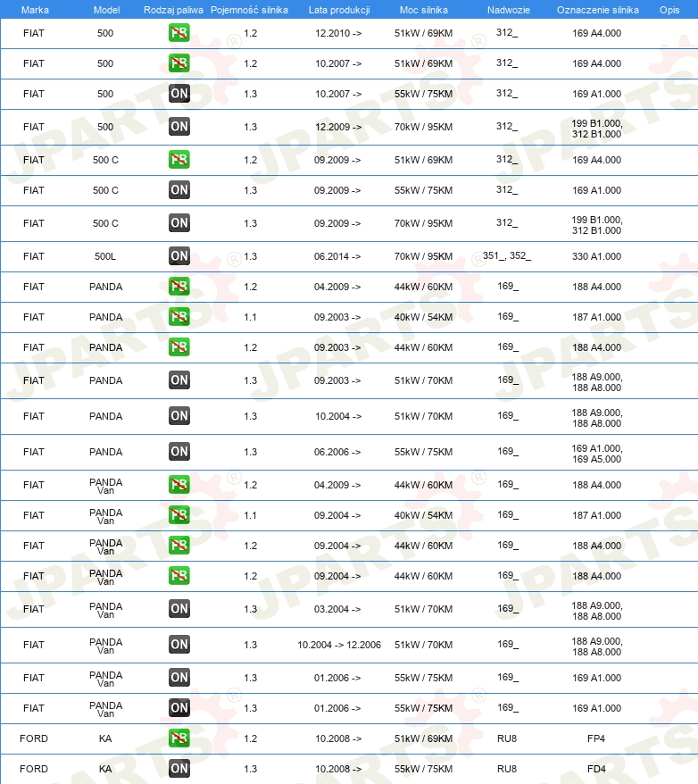Click the production date 06.2006 ->

coord(337,452)
